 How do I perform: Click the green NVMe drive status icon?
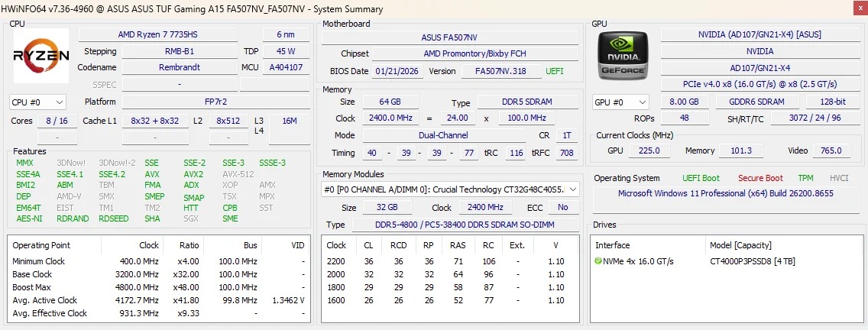pyautogui.click(x=598, y=260)
